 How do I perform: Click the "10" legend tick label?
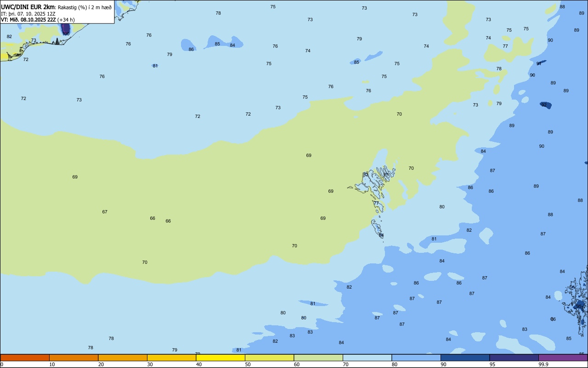52,364
